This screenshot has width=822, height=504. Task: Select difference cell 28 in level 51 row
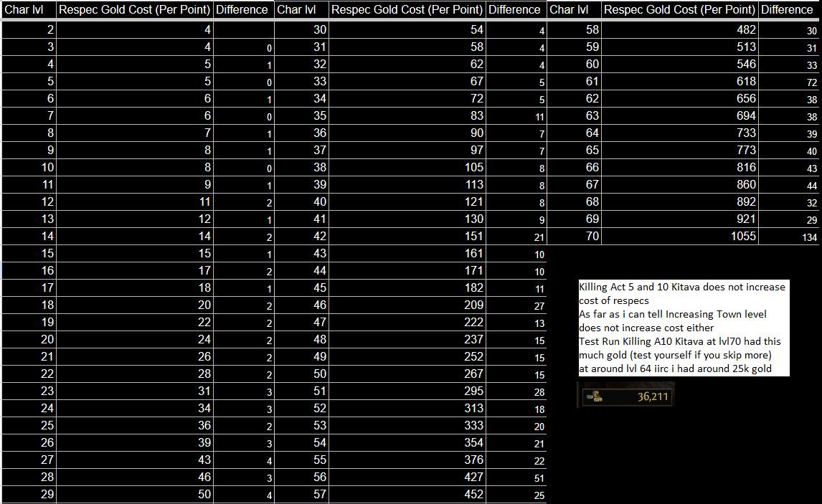tap(516, 391)
